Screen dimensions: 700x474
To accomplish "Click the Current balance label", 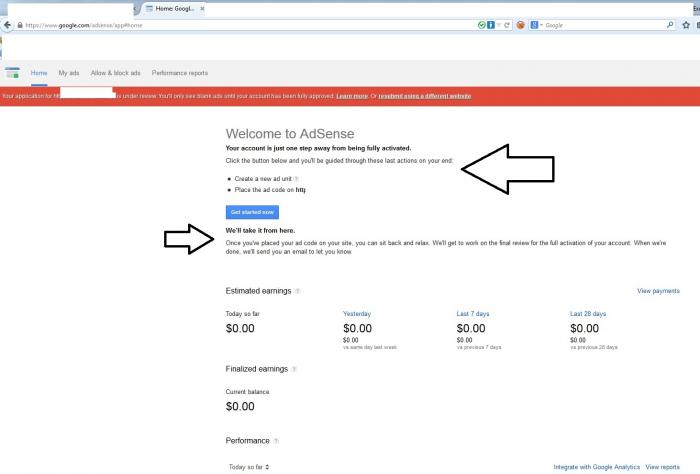I will [x=247, y=392].
